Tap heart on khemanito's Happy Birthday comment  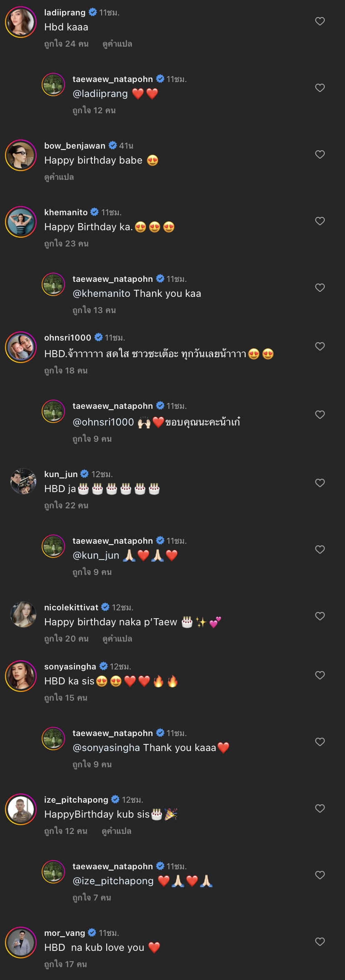320,221
